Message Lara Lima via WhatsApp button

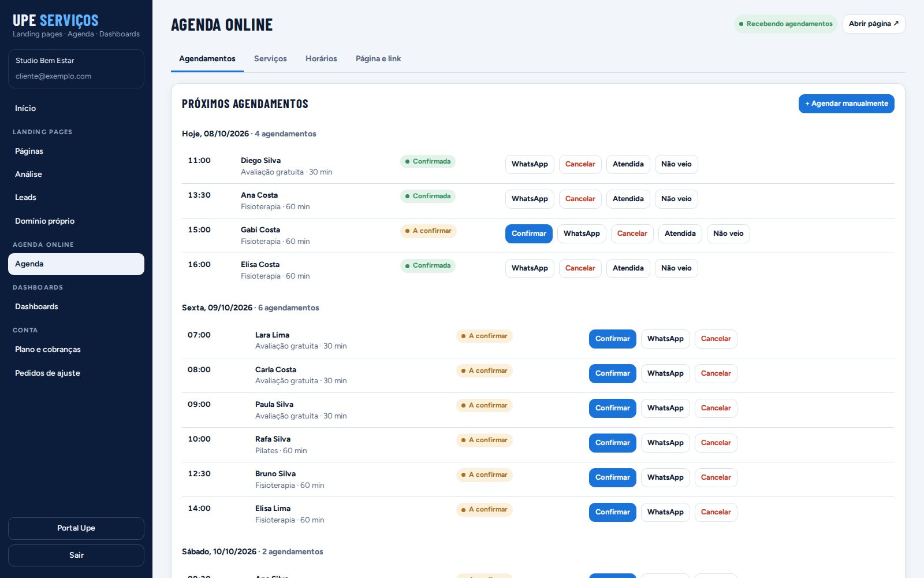click(x=665, y=339)
